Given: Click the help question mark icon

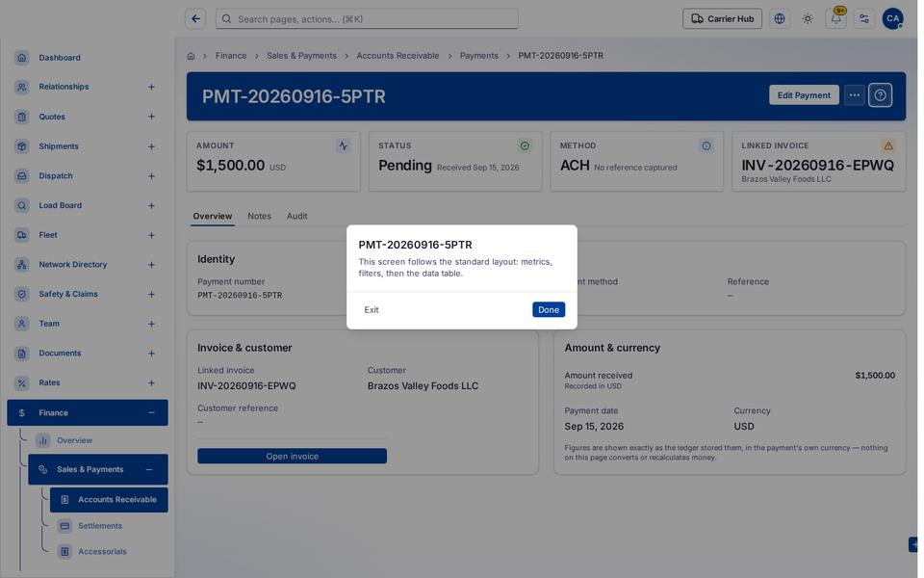Looking at the screenshot, I should tap(880, 95).
